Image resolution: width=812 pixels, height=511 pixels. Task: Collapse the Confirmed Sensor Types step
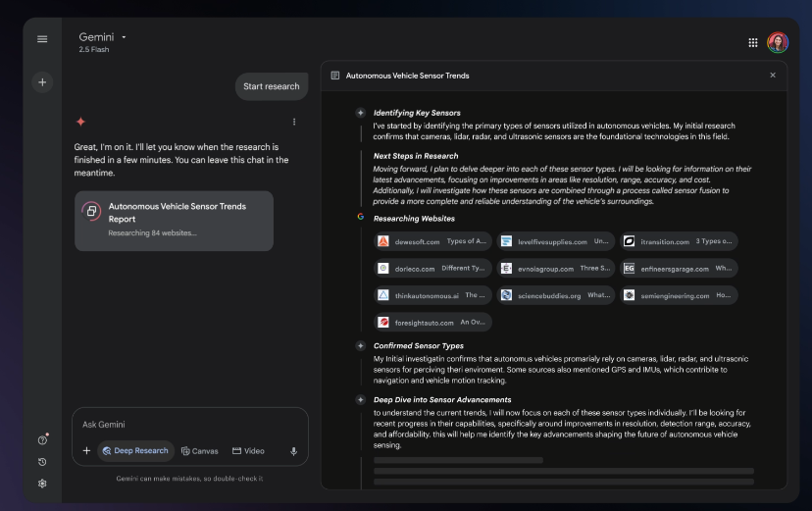point(361,345)
